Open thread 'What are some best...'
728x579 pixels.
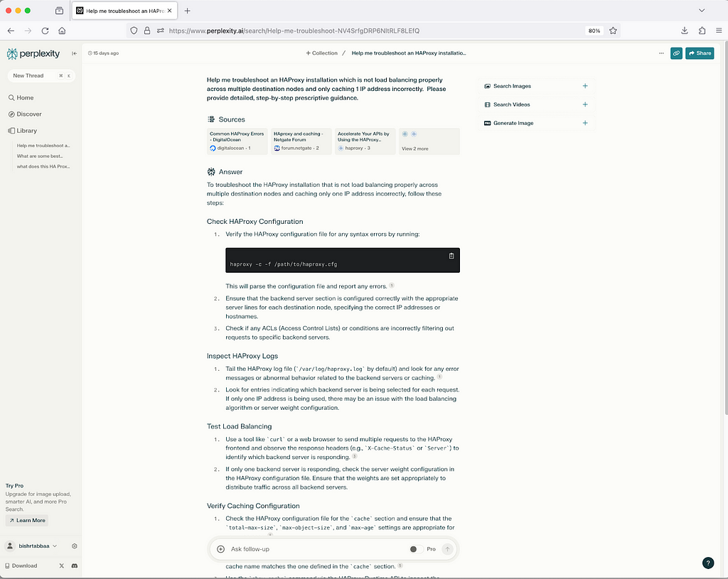tap(40, 156)
